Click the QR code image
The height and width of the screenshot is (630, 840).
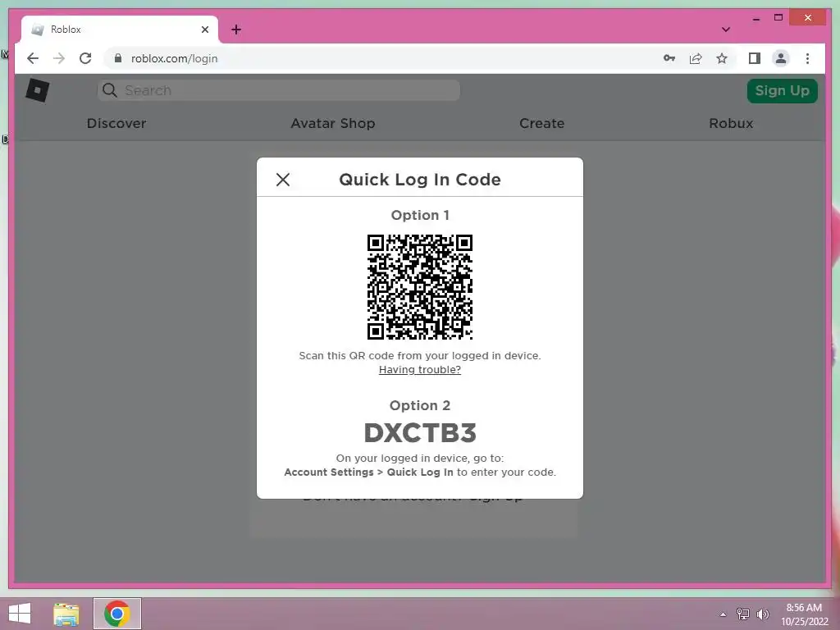(419, 286)
